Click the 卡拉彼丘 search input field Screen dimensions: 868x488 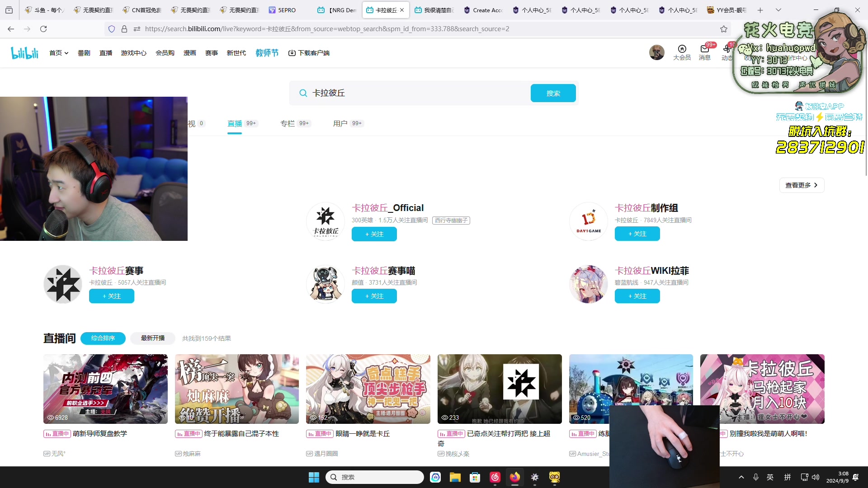[418, 93]
